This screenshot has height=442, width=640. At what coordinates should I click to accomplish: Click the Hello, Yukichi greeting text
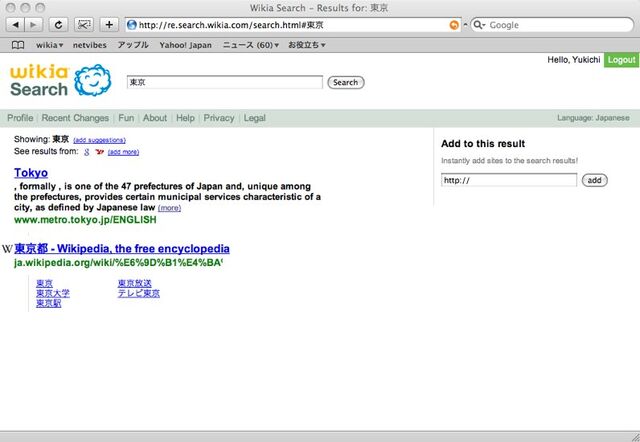point(573,60)
